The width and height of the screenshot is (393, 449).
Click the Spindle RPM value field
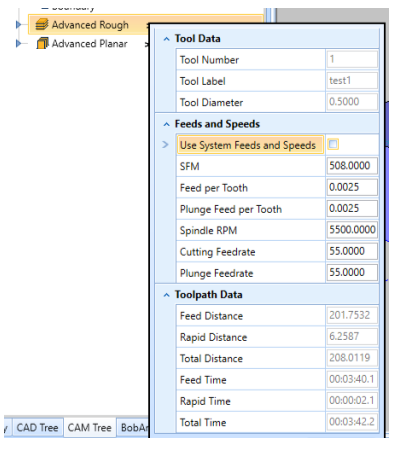(x=352, y=230)
